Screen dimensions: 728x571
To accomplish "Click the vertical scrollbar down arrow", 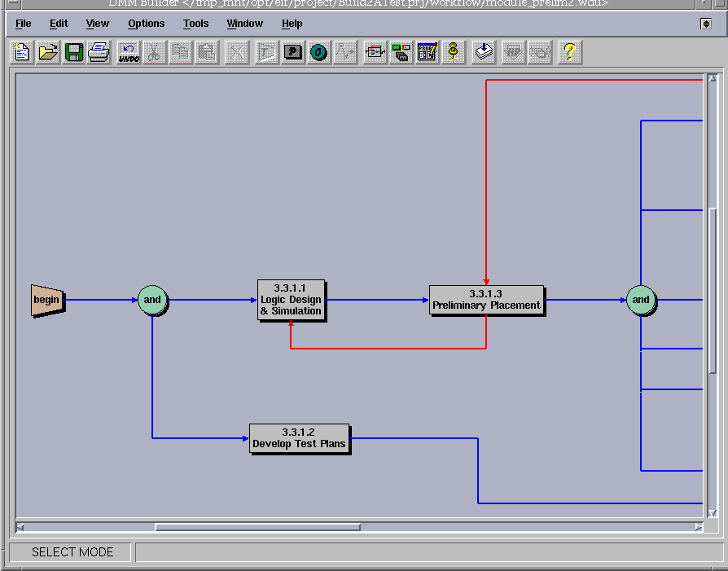I will pos(713,512).
